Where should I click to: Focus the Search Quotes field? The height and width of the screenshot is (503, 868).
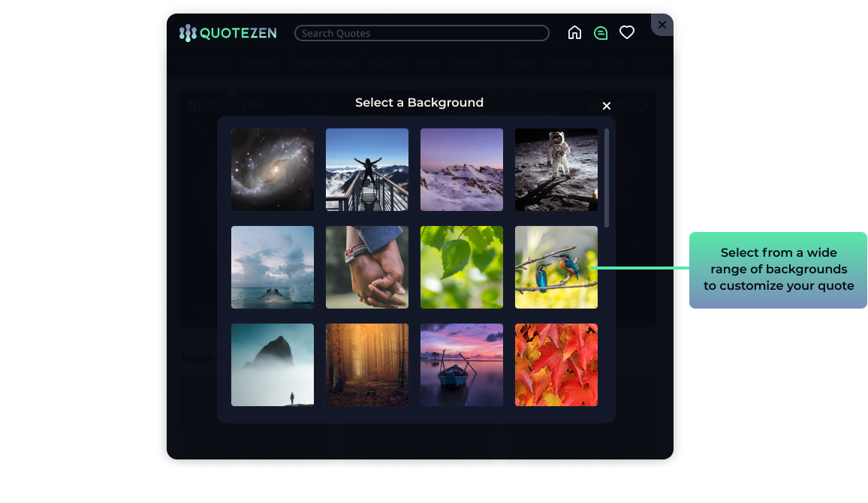421,33
